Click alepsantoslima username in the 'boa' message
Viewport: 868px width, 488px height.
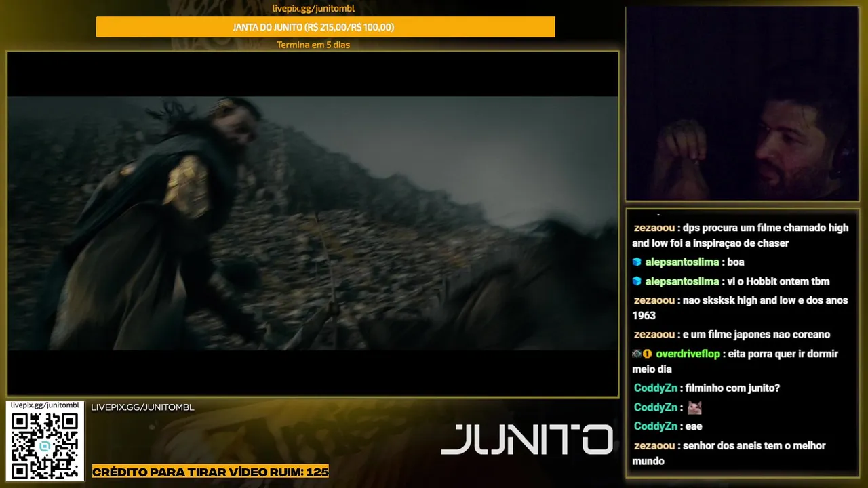[682, 262]
